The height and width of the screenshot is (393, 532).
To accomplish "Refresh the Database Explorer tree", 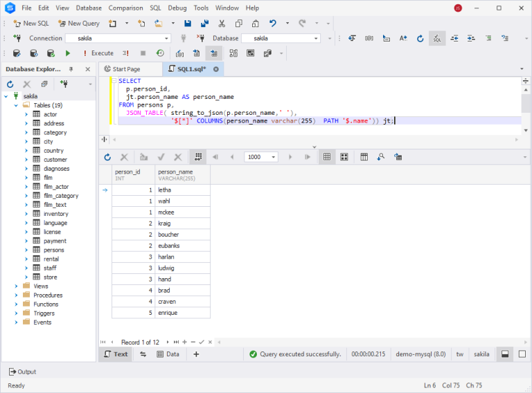I will 10,84.
